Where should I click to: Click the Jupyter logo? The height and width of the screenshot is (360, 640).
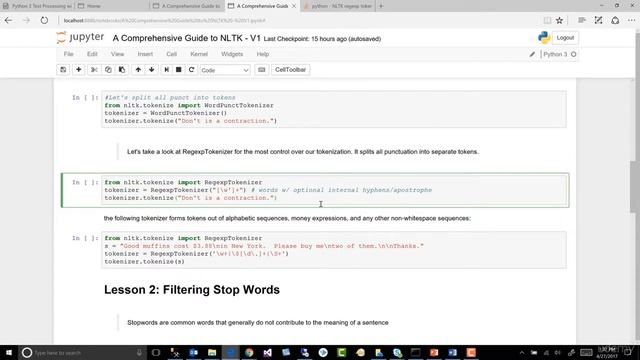[x=80, y=38]
